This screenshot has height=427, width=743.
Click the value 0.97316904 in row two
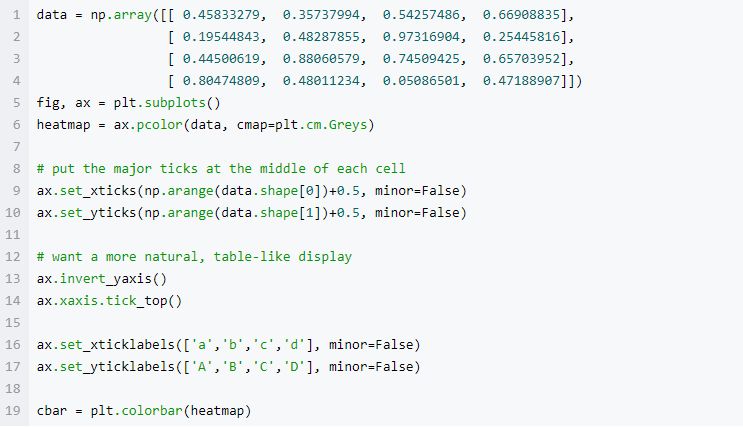click(421, 37)
